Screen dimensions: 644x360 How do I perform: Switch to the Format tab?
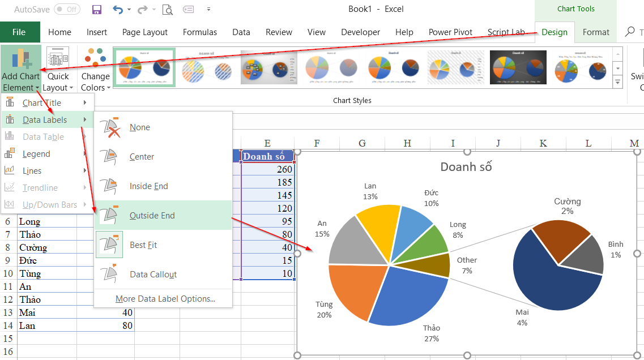click(596, 32)
